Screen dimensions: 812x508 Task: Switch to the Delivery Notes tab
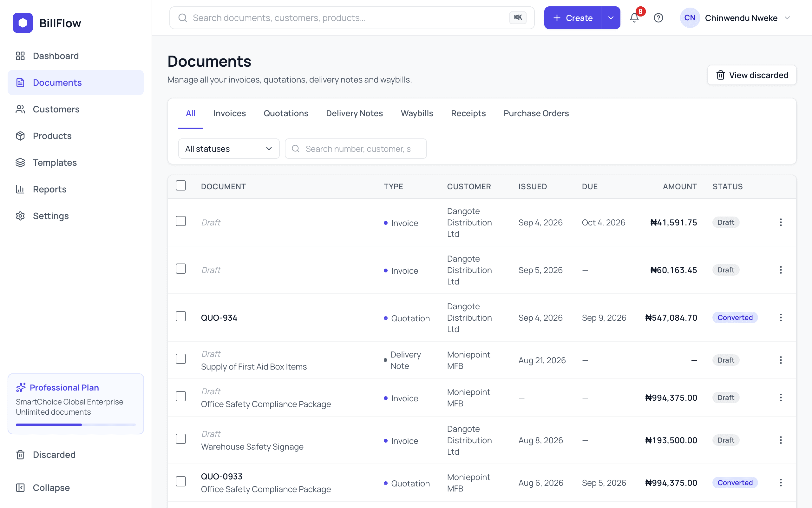[354, 114]
